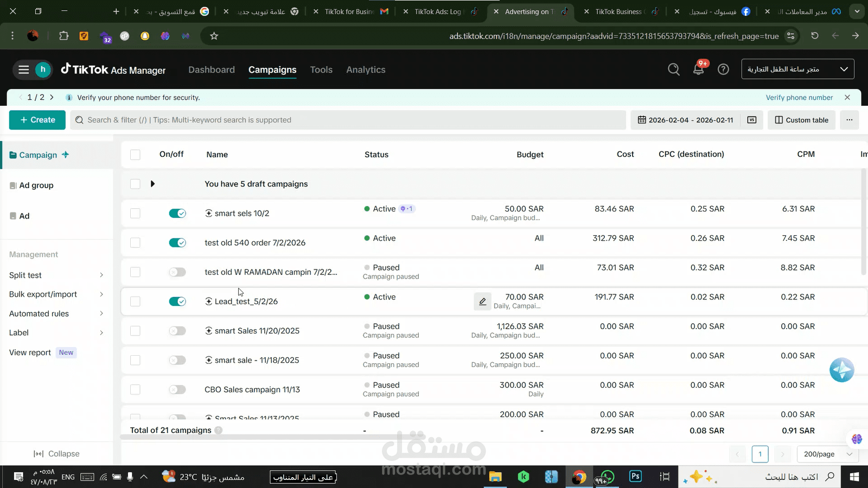Viewport: 868px width, 488px height.
Task: Click the edit budget pencil for Lead_test_5/2/26
Action: pos(482,301)
